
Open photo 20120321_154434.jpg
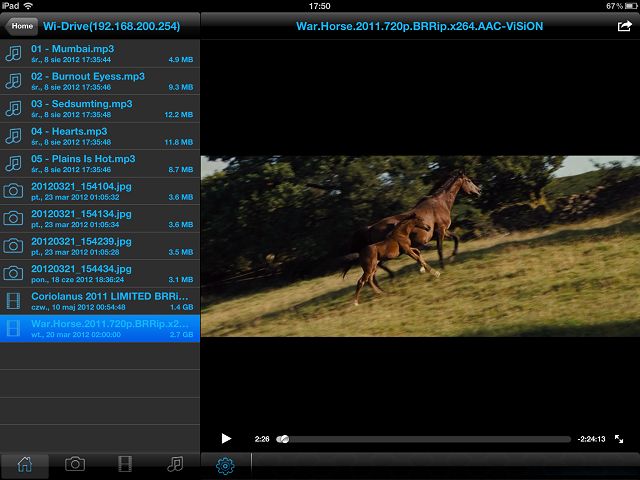click(x=100, y=273)
